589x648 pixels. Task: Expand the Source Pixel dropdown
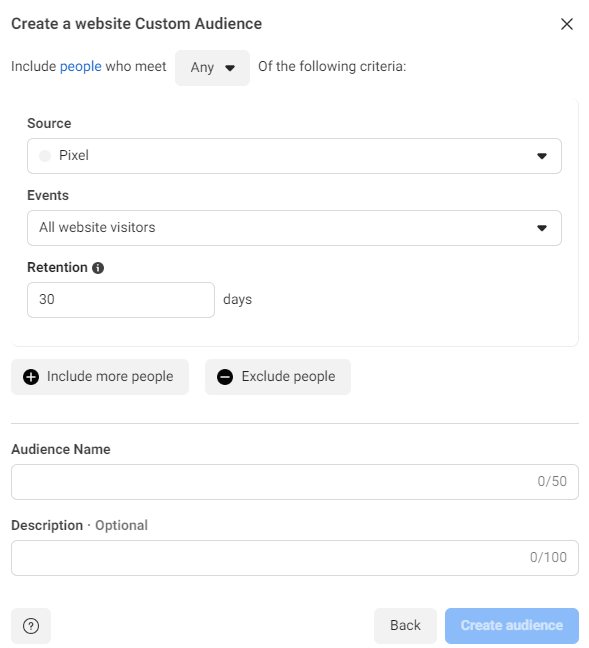pyautogui.click(x=294, y=156)
